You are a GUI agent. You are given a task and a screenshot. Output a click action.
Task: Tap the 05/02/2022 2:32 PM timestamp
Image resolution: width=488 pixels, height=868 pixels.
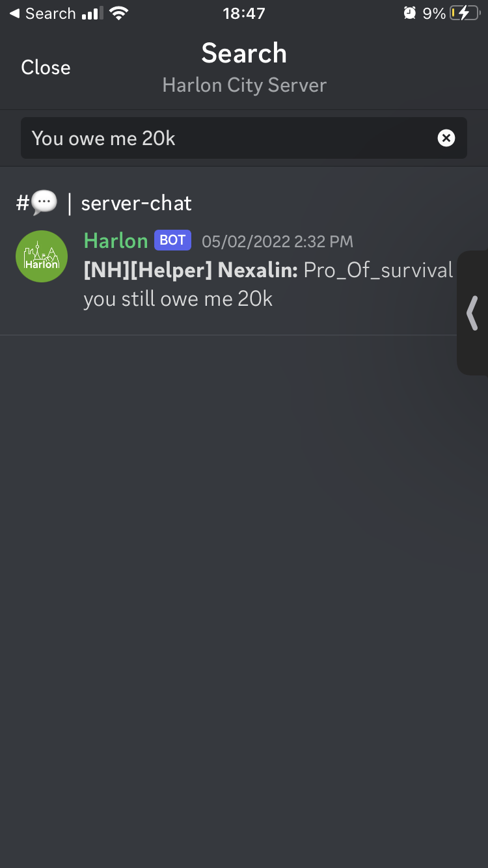pyautogui.click(x=277, y=242)
